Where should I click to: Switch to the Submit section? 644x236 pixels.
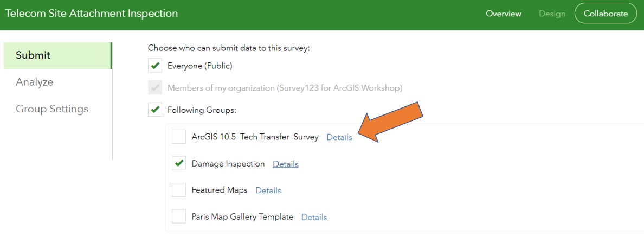coord(33,55)
